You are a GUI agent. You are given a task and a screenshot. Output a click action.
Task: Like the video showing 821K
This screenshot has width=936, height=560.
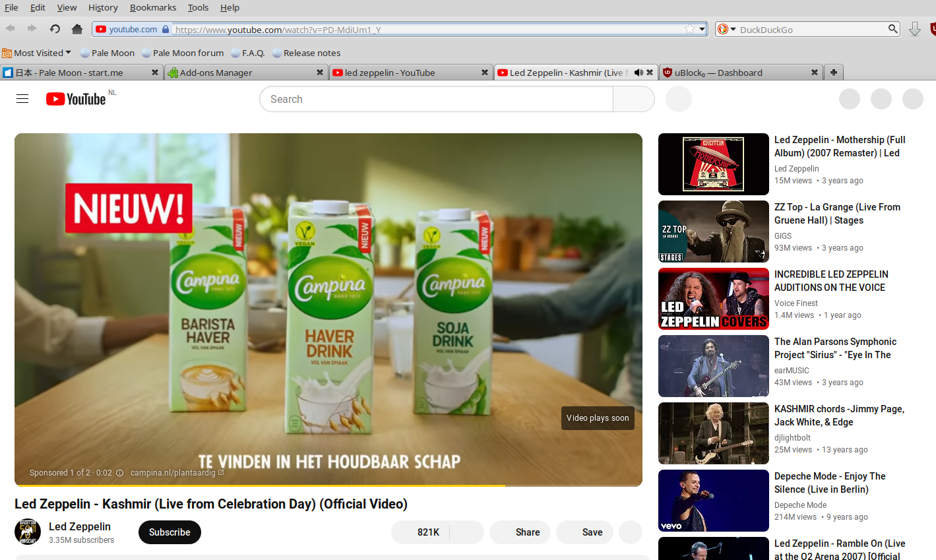420,532
